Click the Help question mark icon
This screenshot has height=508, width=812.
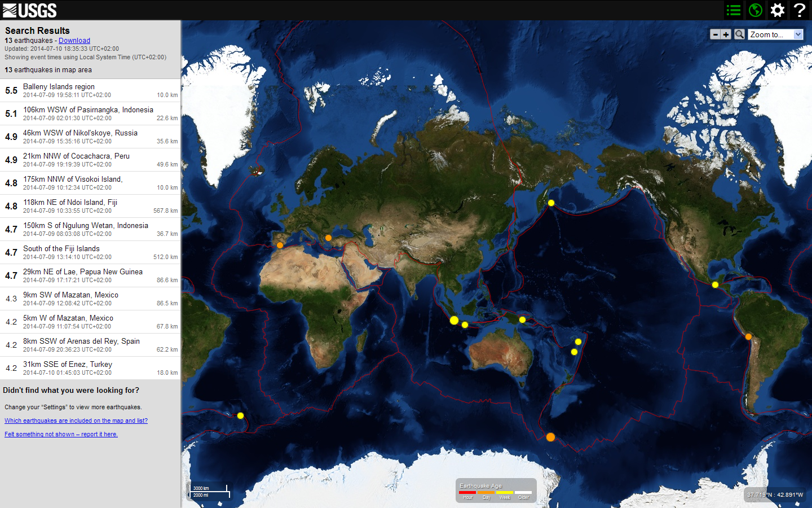(x=800, y=10)
